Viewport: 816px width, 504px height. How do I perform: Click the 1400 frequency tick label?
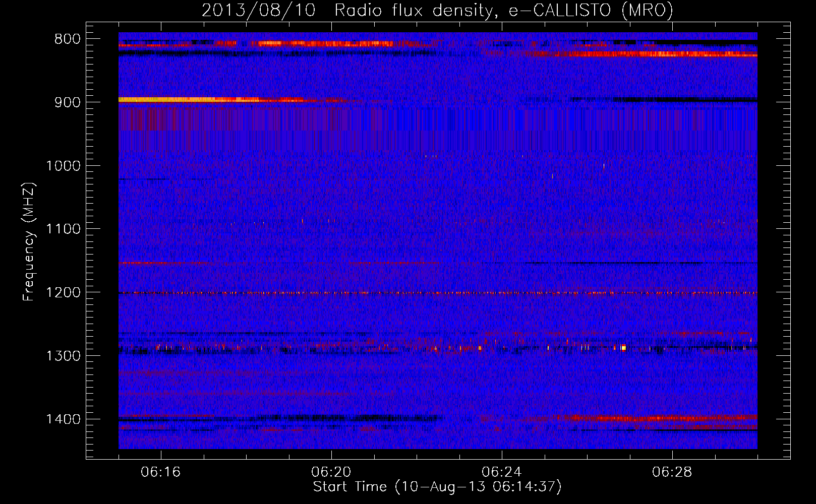(63, 419)
